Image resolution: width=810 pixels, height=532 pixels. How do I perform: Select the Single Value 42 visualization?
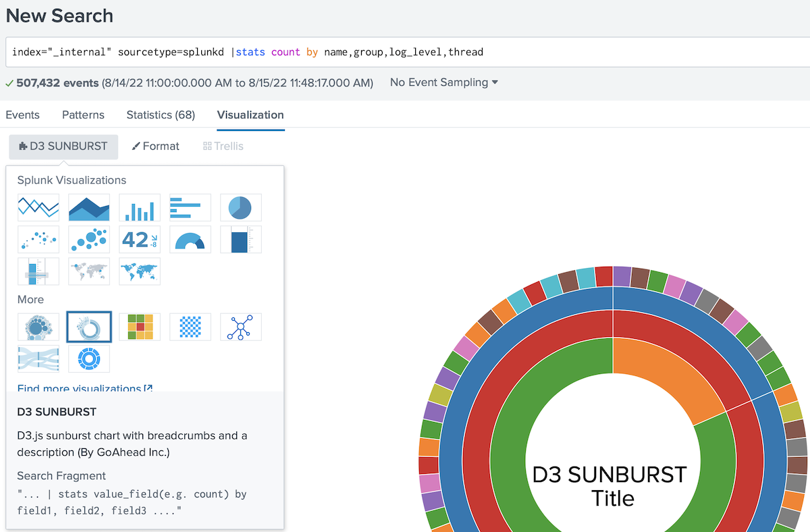point(140,239)
